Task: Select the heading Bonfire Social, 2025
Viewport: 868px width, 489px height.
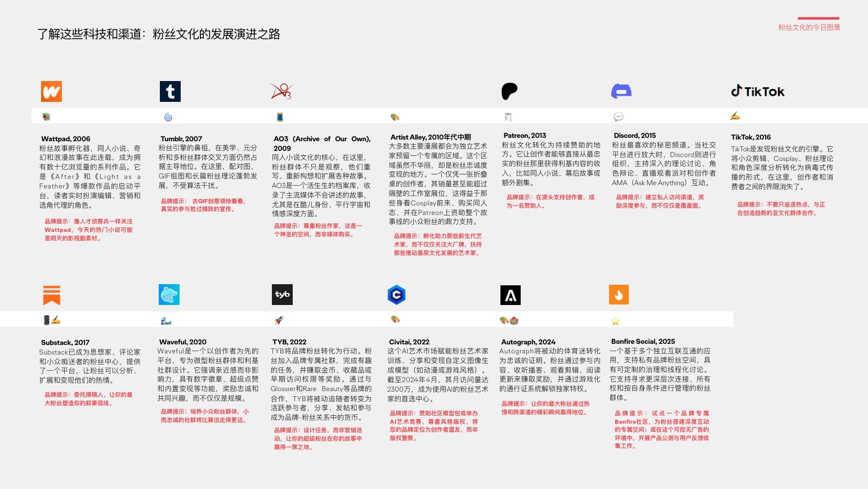Action: click(x=643, y=342)
